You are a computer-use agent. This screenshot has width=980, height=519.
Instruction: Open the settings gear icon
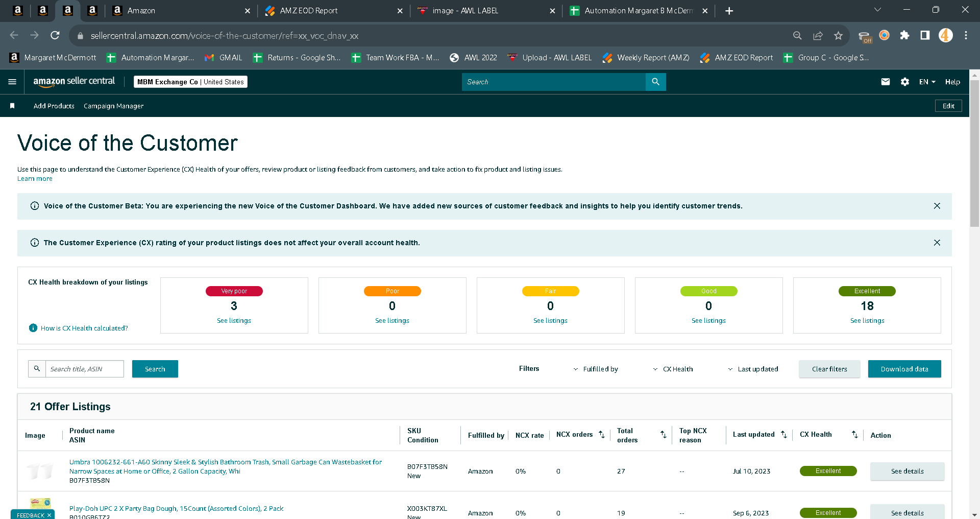point(905,82)
